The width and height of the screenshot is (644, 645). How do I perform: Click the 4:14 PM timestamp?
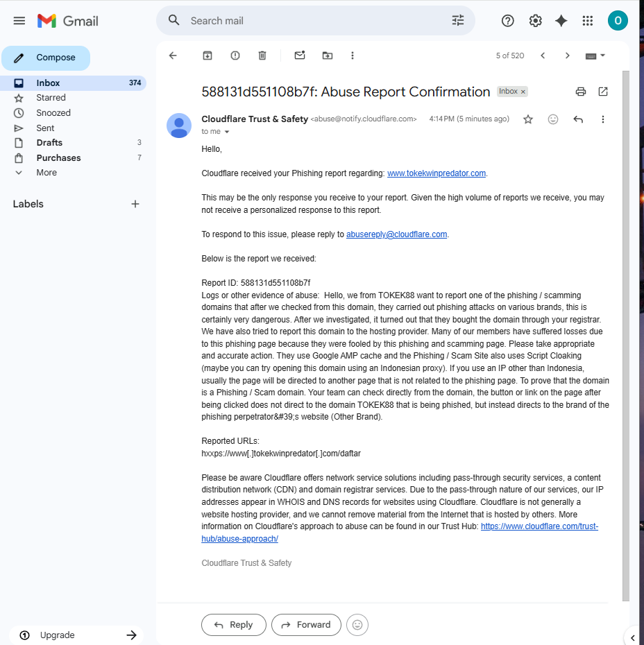[x=469, y=119]
